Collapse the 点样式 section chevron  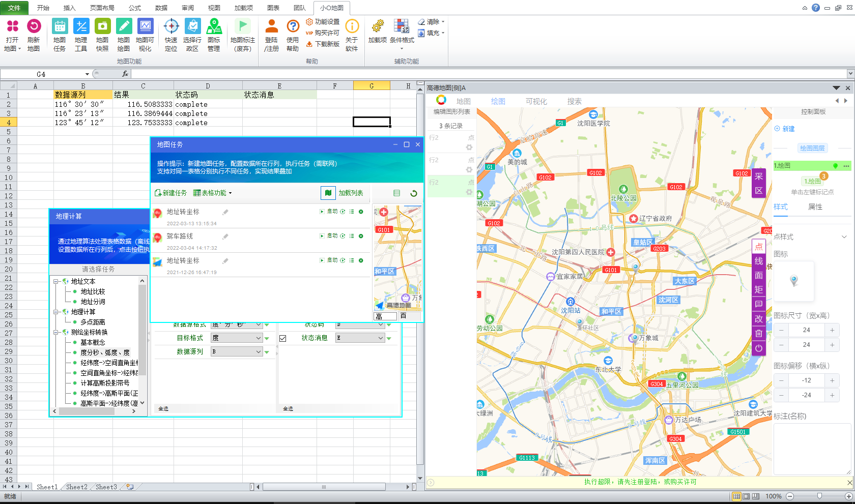[844, 237]
